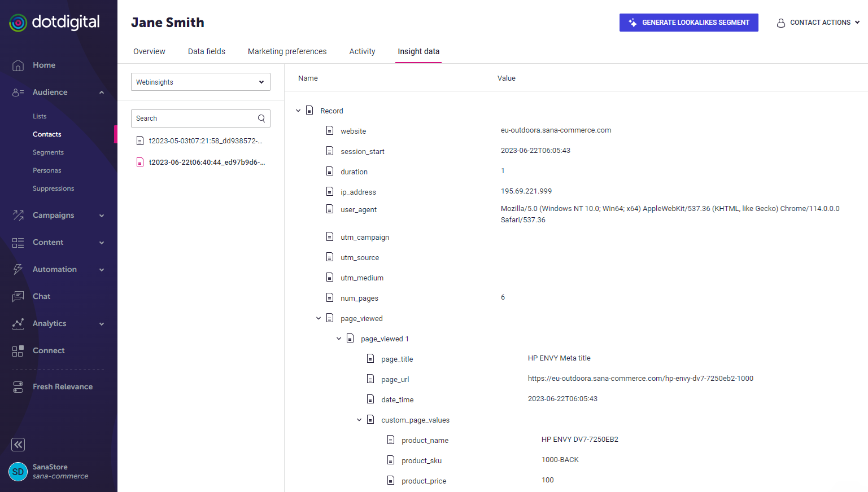
Task: Expand the Content menu chevron
Action: 102,243
